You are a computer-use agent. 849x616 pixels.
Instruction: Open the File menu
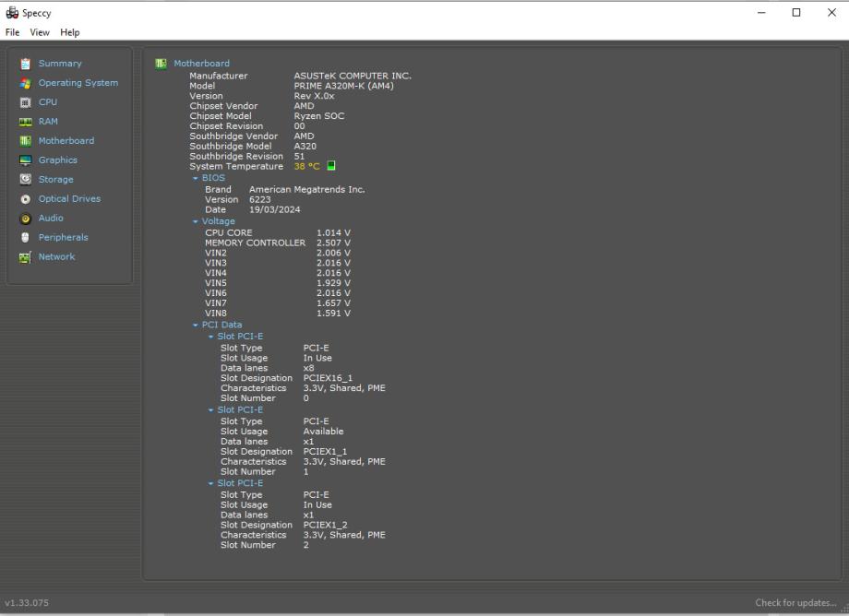point(12,32)
